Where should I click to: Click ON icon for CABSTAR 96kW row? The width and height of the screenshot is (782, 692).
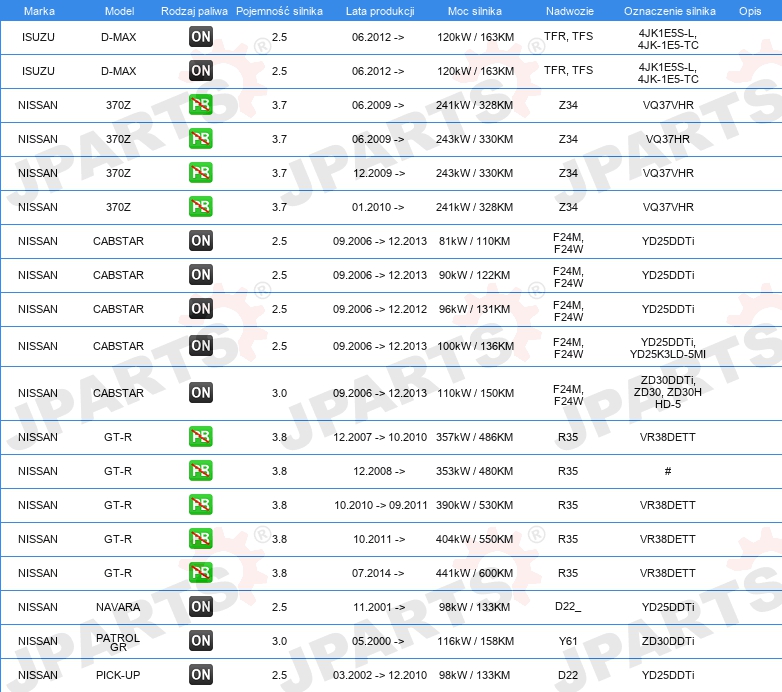pyautogui.click(x=200, y=309)
